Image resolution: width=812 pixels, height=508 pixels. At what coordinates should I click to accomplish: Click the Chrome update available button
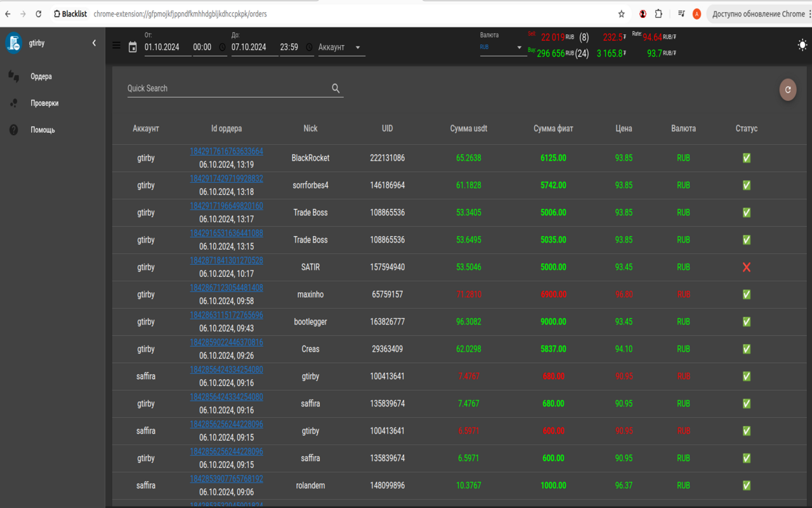coord(758,13)
